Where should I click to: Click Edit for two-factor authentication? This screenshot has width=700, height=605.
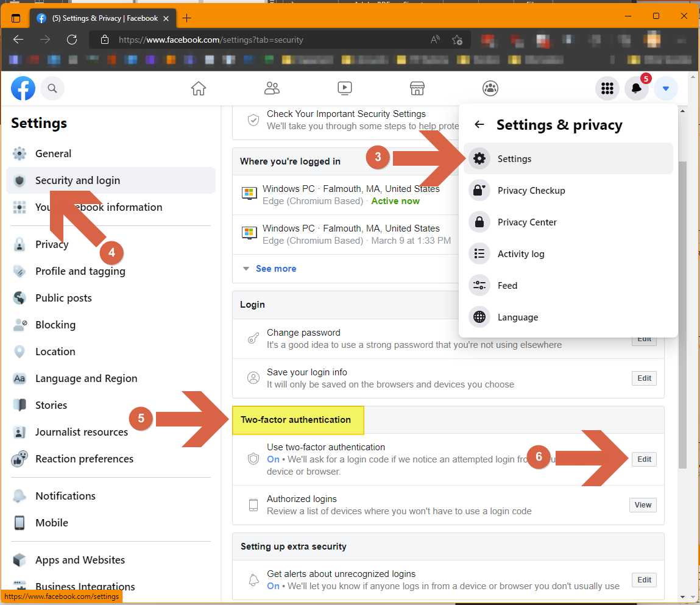[x=644, y=459]
